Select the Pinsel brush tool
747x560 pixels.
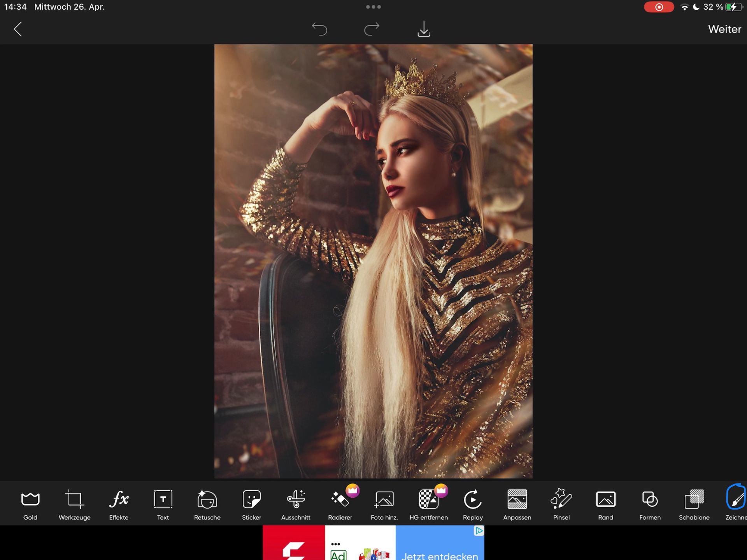[561, 504]
